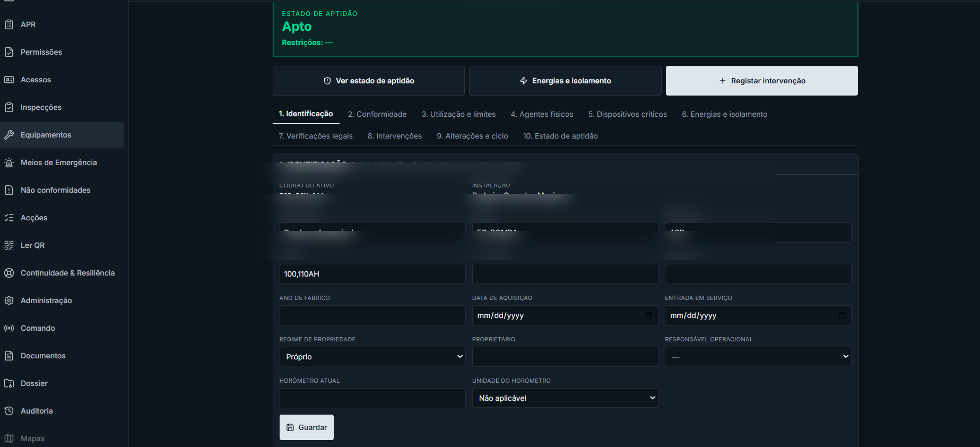The image size is (980, 447).
Task: Select 7. Verificações legais tab
Action: (x=316, y=136)
